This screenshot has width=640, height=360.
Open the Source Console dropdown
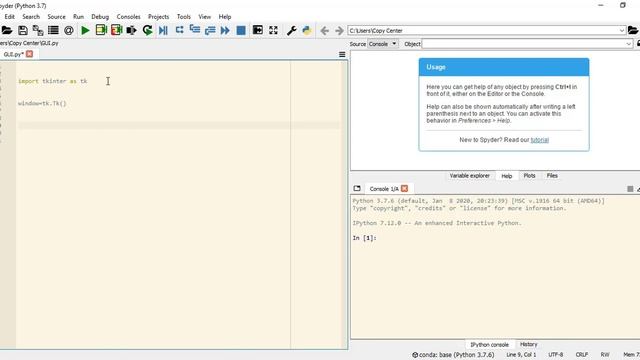(382, 44)
